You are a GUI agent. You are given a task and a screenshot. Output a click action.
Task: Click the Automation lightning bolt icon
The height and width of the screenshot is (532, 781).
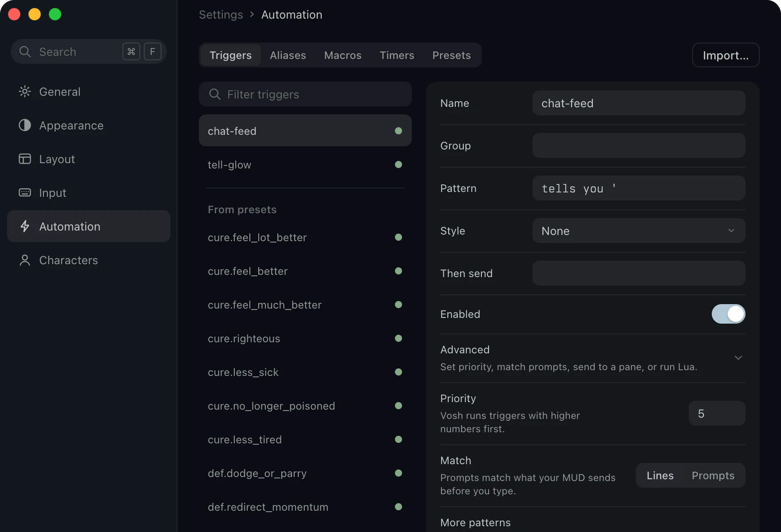[x=25, y=226]
